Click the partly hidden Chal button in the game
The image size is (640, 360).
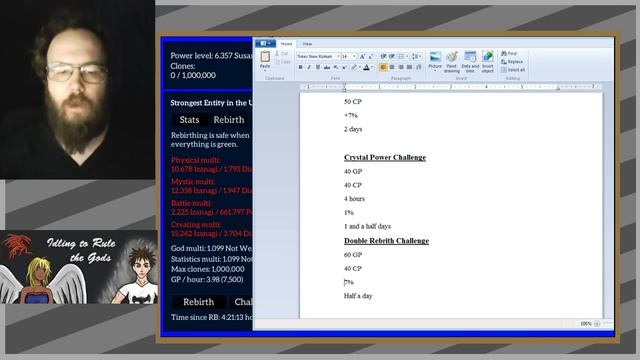(x=242, y=302)
